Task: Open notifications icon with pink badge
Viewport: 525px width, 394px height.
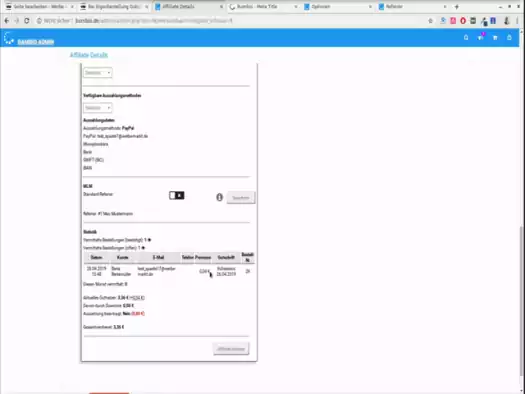Action: 481,37
